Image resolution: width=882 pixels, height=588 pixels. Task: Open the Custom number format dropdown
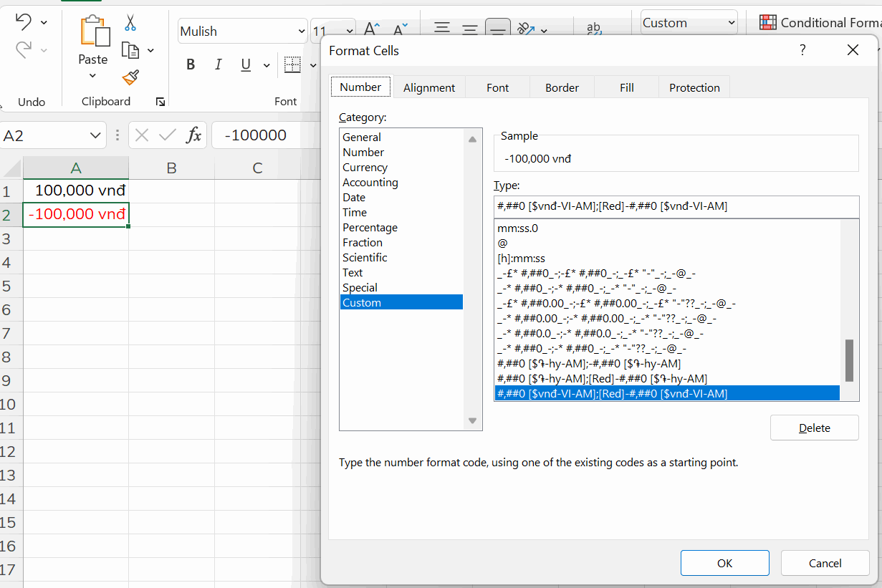point(731,23)
